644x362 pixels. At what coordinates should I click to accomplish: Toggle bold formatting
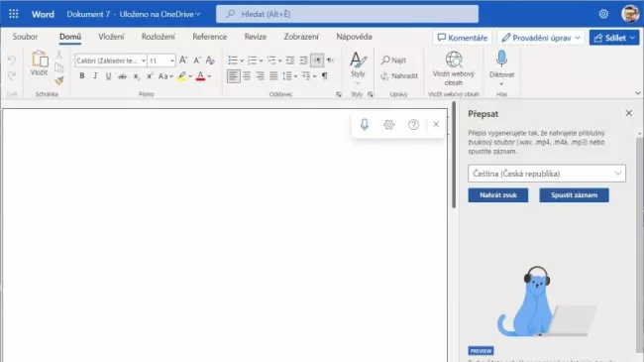[81, 76]
